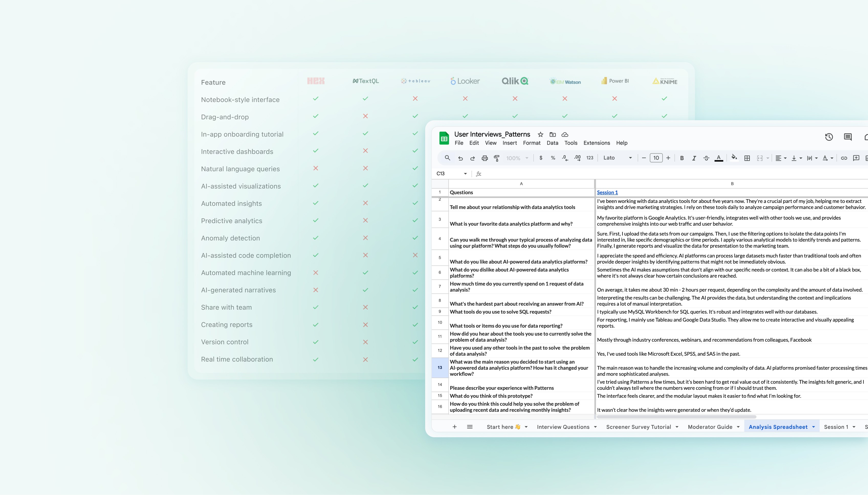Viewport: 868px width, 495px height.
Task: Click the undo arrow in the toolbar
Action: click(460, 158)
